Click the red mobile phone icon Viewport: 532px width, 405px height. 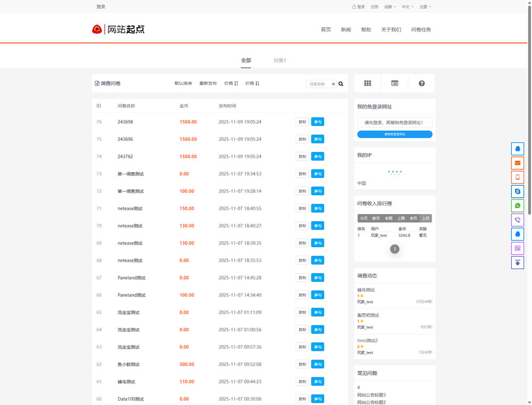point(517,178)
